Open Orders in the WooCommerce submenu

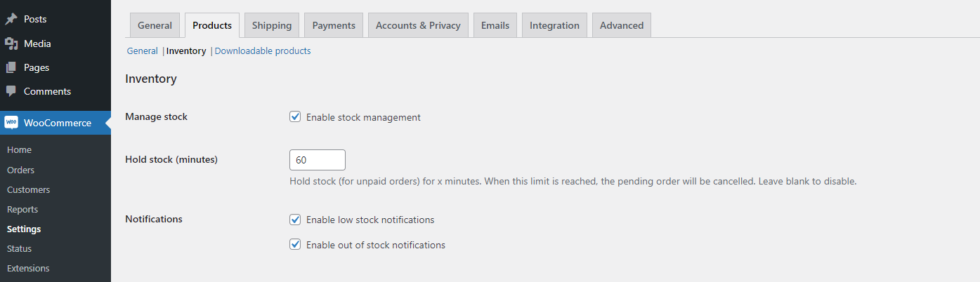[20, 170]
